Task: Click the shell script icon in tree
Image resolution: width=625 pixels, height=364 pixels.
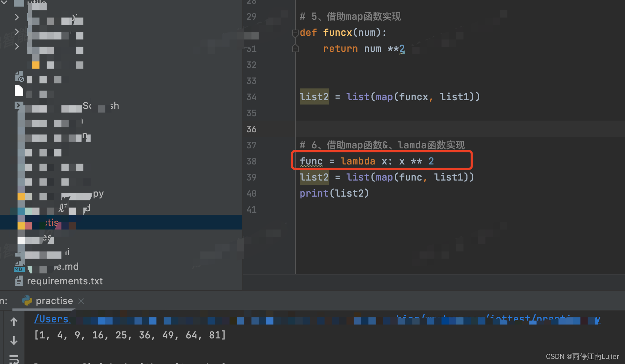Action: pos(18,105)
